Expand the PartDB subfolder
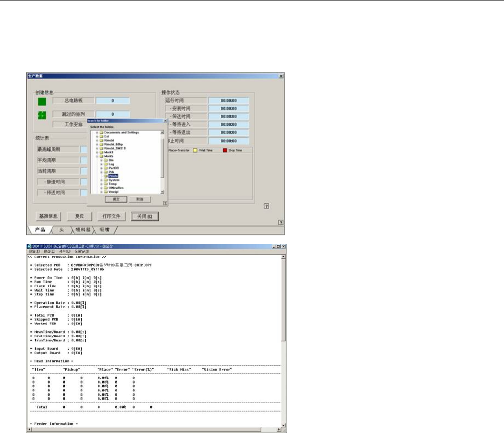The image size is (504, 433). point(101,168)
